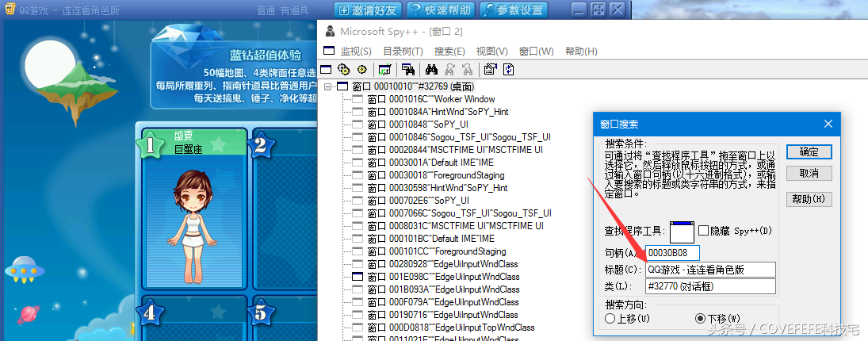Click the Refresh toolbar icon

click(508, 69)
